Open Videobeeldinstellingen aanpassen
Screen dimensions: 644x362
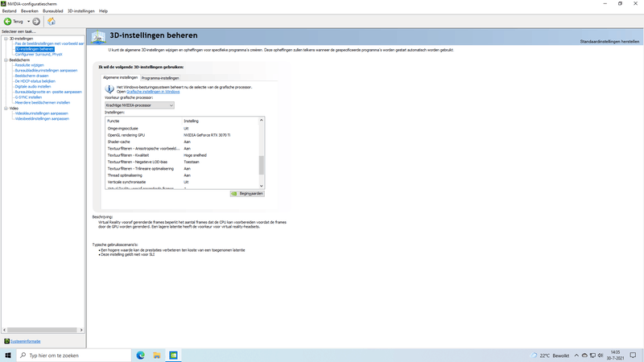click(42, 118)
